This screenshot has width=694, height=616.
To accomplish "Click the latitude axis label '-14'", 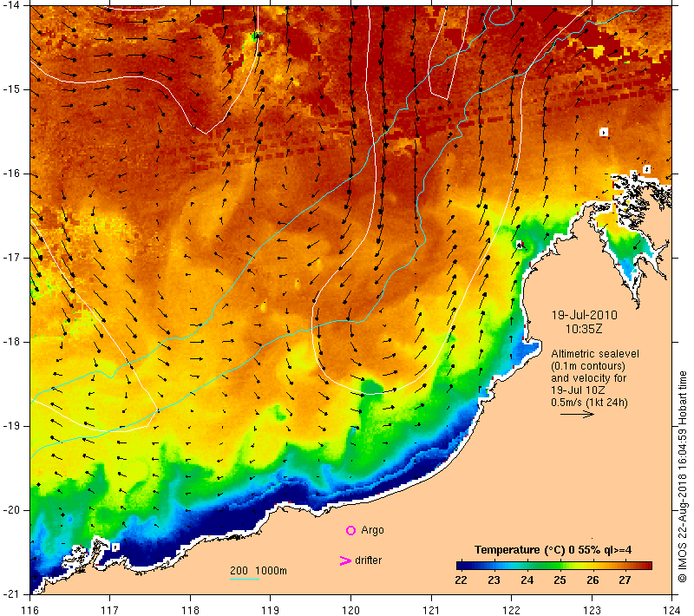I will click(11, 5).
